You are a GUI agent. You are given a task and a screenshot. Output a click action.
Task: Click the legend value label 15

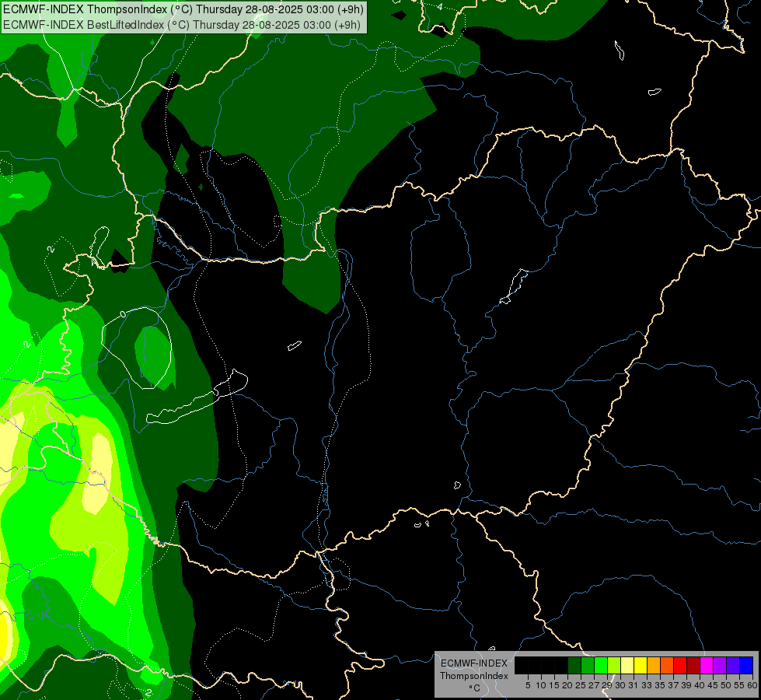pos(554,685)
